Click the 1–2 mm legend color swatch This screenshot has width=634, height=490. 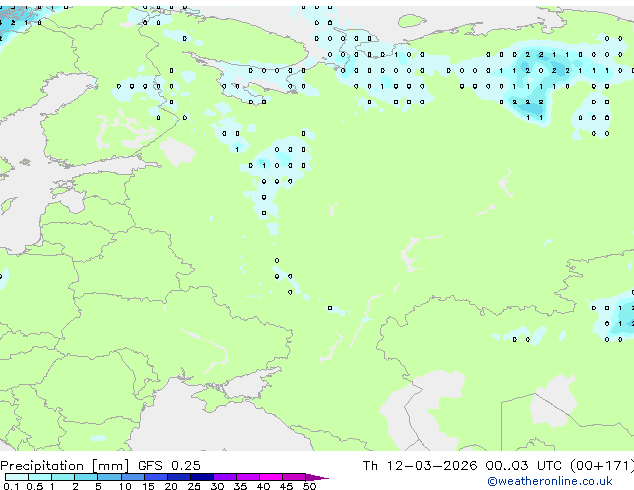[63, 477]
